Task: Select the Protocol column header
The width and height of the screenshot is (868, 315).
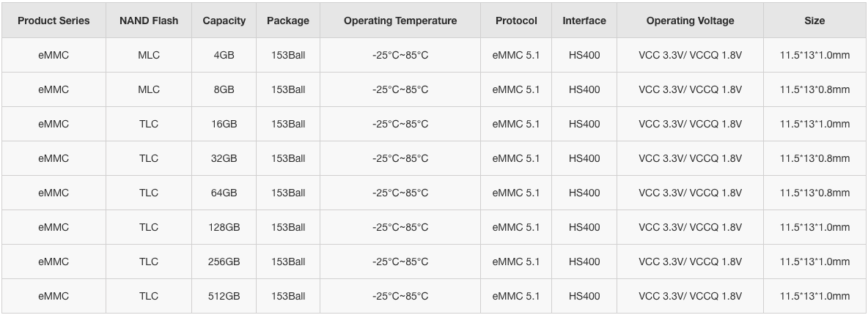Action: (516, 21)
